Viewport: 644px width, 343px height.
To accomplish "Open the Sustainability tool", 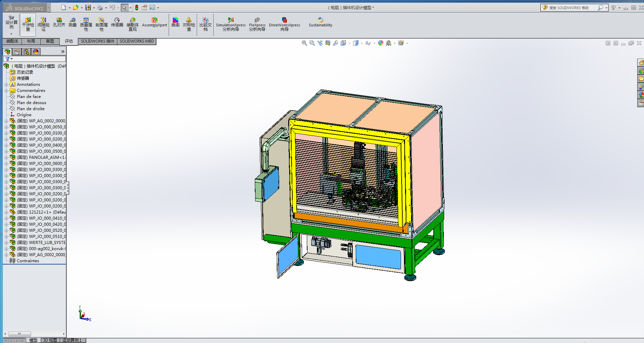I will [x=320, y=22].
